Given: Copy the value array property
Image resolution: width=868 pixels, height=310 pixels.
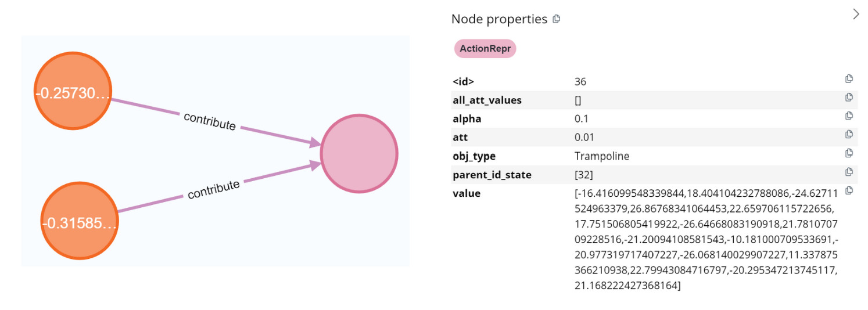Looking at the screenshot, I should (849, 190).
